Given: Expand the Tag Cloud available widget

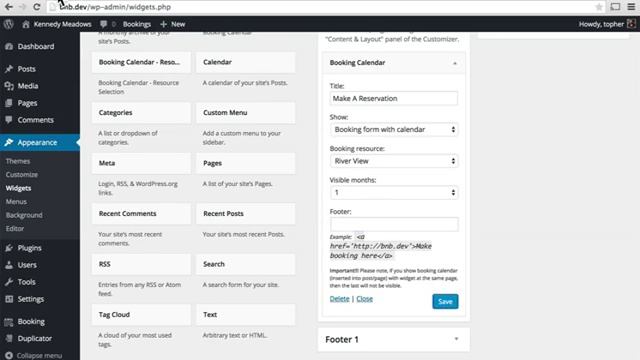Looking at the screenshot, I should pyautogui.click(x=141, y=315).
